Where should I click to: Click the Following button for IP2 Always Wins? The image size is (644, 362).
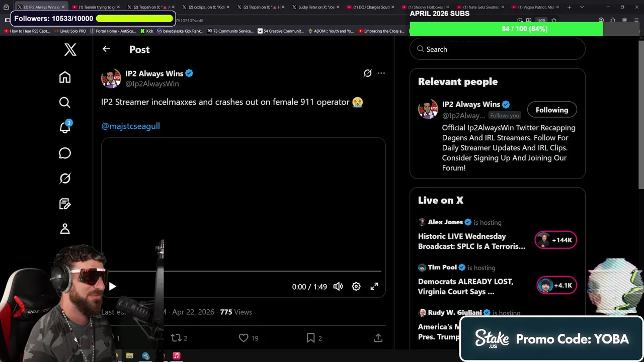(x=552, y=110)
